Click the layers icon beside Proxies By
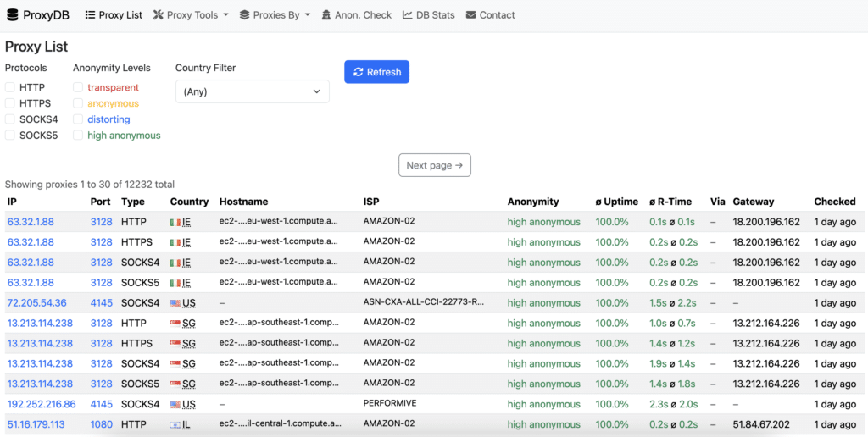 tap(245, 15)
